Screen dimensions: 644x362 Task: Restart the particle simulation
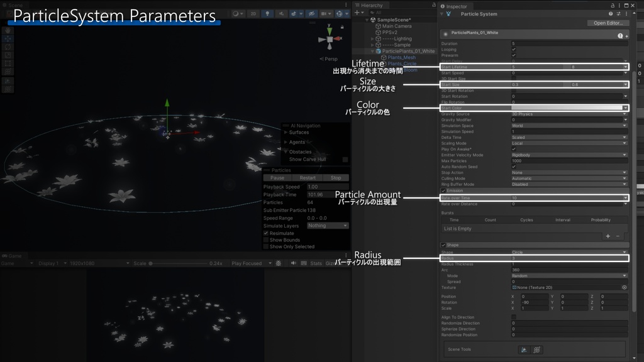tap(308, 178)
